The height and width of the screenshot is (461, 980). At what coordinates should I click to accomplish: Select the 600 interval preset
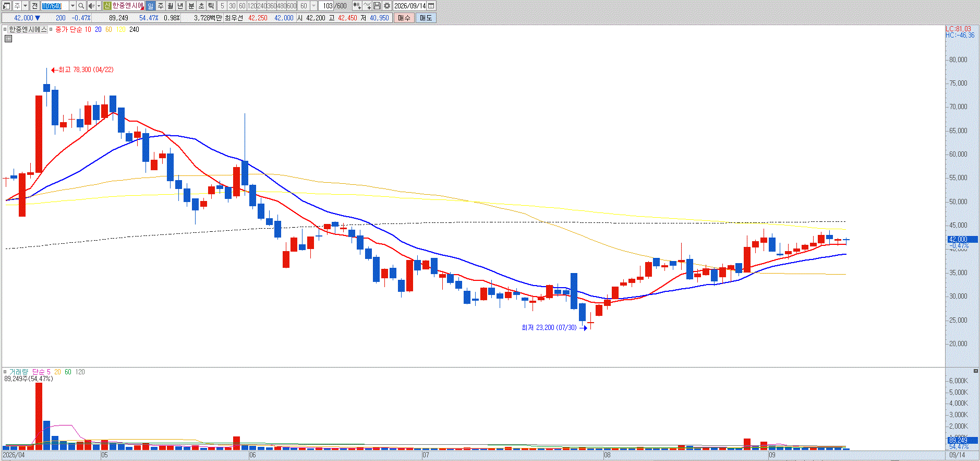click(292, 6)
